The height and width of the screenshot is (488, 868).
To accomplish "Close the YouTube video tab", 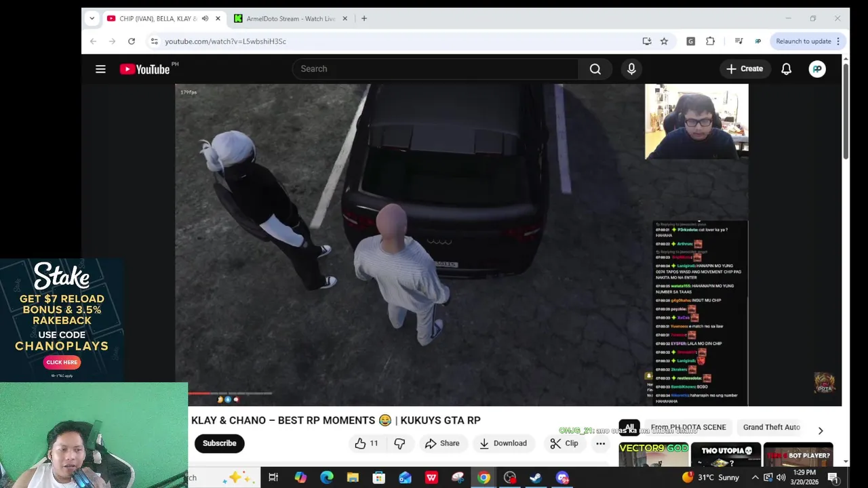I will tap(218, 18).
